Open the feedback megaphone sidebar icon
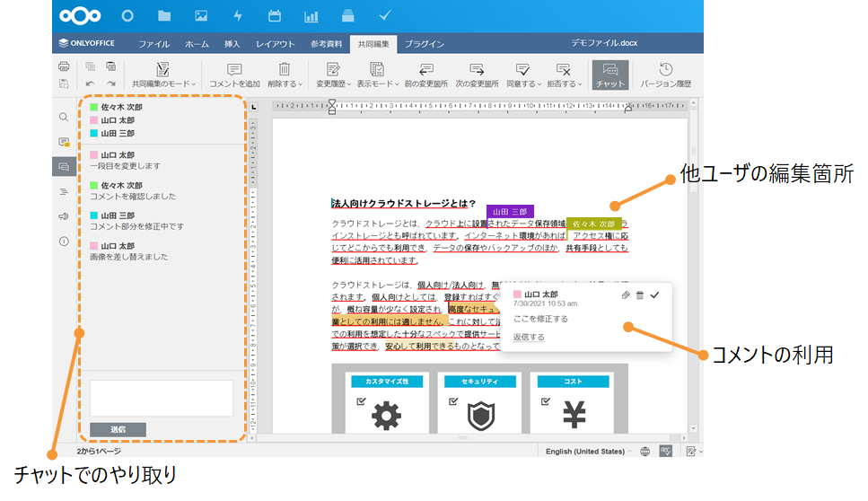Screen dimensions: 868x501 click(x=64, y=216)
